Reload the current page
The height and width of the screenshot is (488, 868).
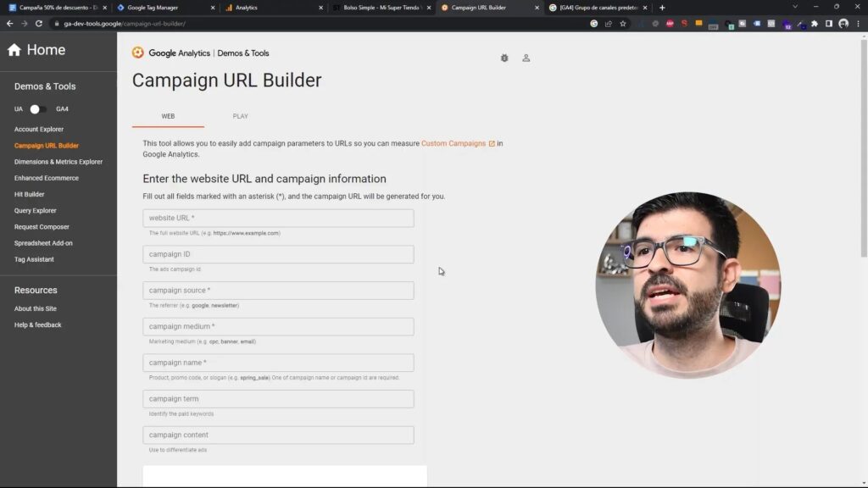click(x=39, y=23)
